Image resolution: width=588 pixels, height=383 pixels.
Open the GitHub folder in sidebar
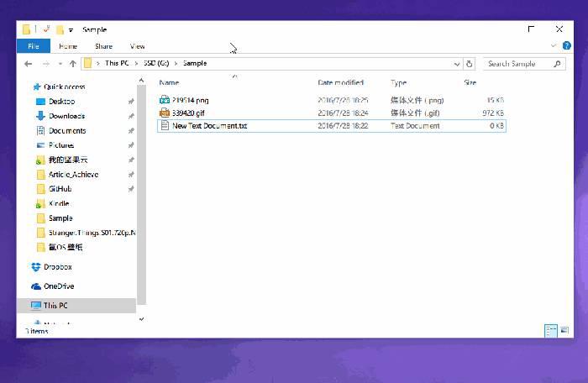[60, 189]
